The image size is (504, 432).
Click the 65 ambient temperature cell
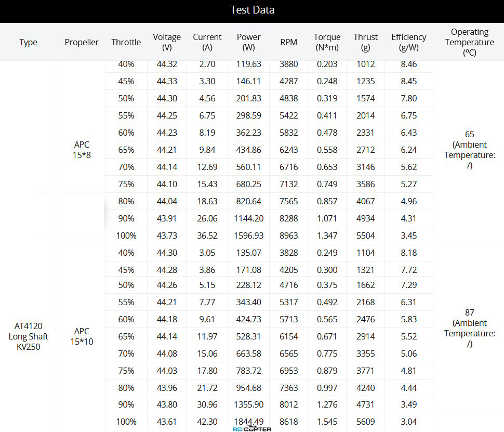469,150
